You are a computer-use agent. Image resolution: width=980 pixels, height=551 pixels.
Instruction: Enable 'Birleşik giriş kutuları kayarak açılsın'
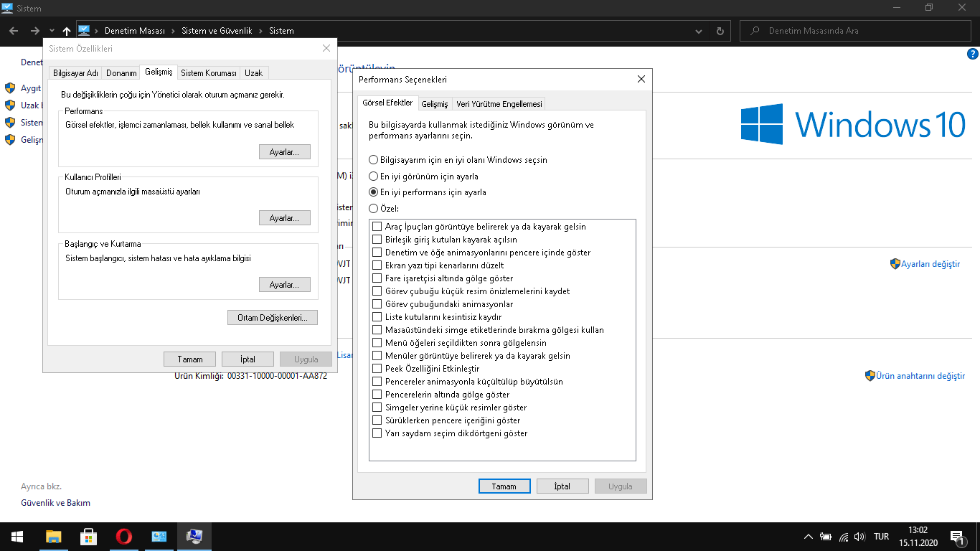tap(377, 240)
